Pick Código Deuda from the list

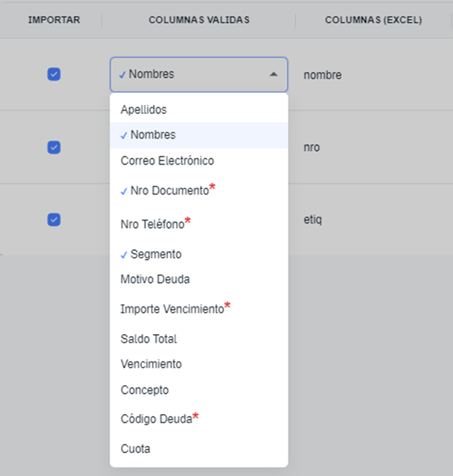click(156, 419)
